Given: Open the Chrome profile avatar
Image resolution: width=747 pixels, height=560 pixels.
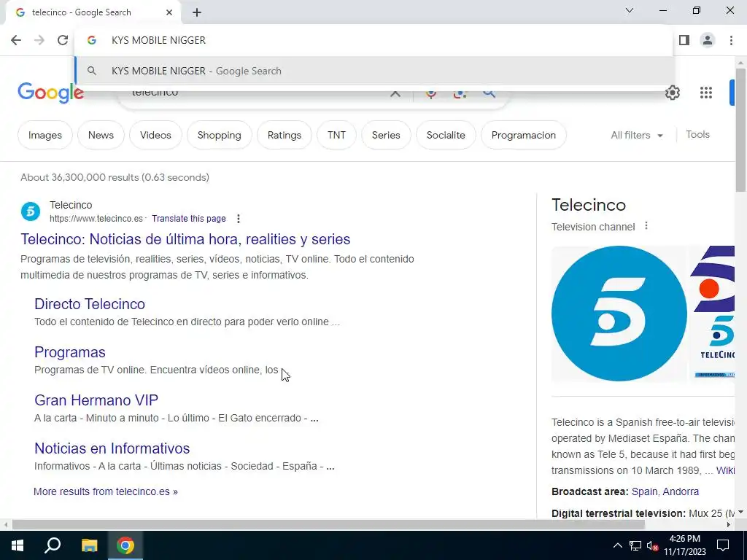Looking at the screenshot, I should 708,40.
